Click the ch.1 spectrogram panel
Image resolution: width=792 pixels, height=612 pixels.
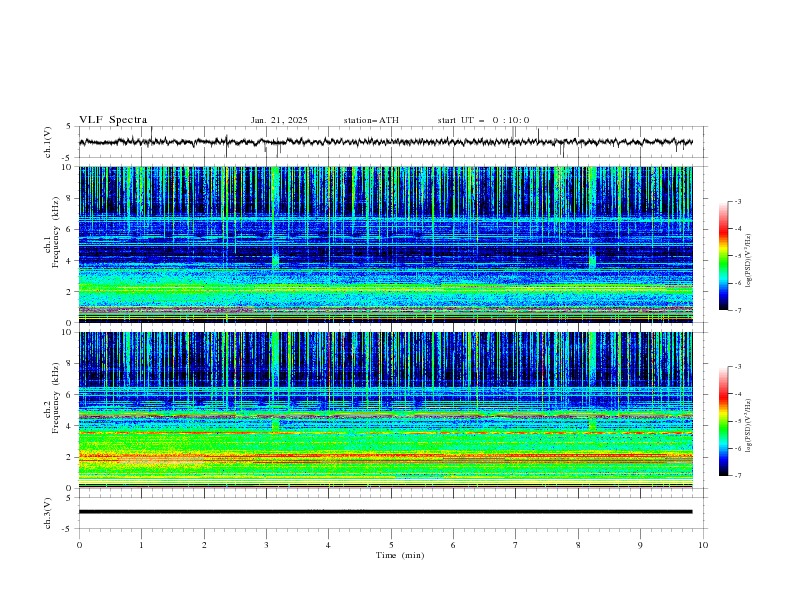coord(385,244)
